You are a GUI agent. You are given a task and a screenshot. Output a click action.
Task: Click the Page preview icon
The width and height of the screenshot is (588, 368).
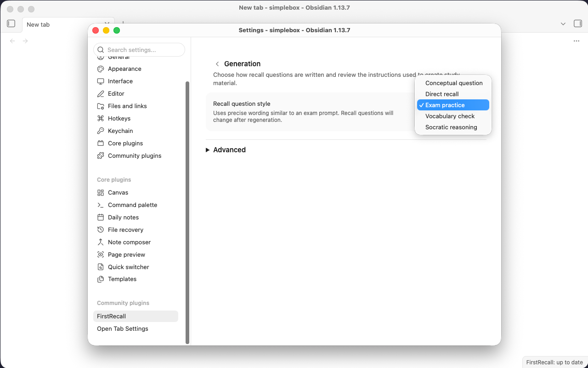[101, 255]
